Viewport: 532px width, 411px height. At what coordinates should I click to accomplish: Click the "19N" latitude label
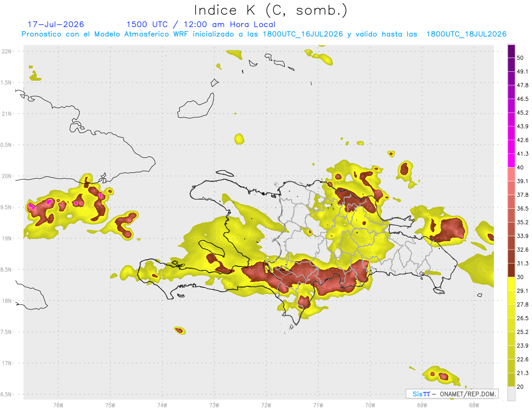click(x=7, y=239)
